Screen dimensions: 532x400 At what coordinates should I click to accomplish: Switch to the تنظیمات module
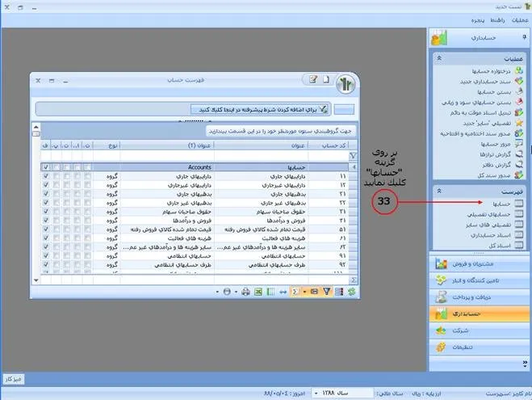pos(479,347)
